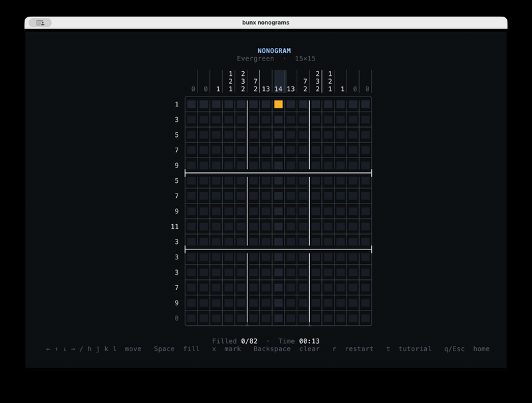Screen dimensions: 532x403
Task: Click the 'move' key hint
Action: click(132, 348)
